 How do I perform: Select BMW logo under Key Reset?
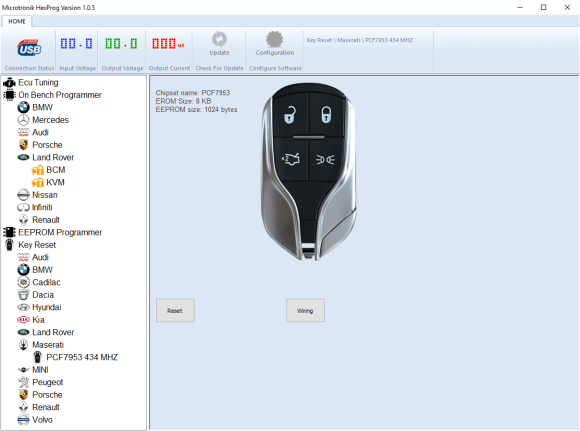tap(23, 270)
